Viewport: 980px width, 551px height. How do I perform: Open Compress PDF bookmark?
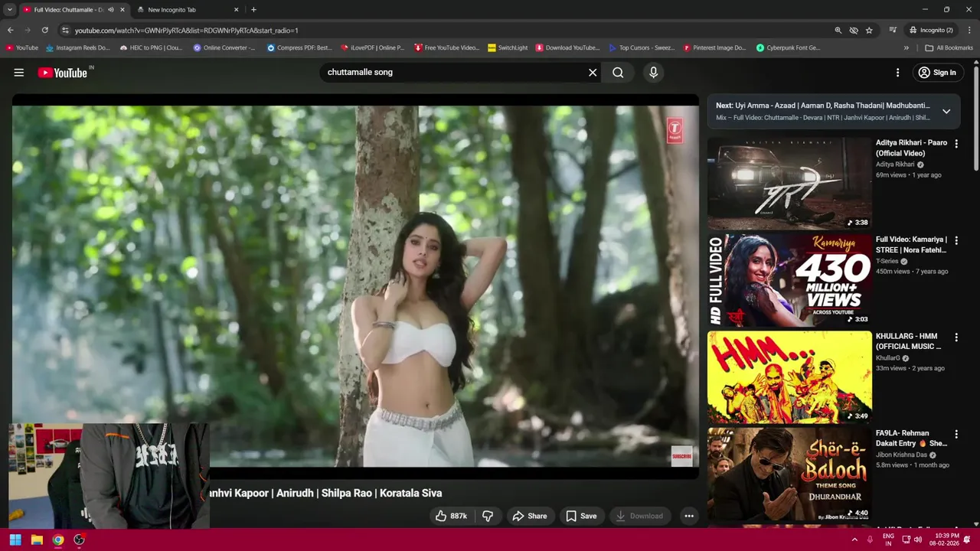[x=299, y=47]
